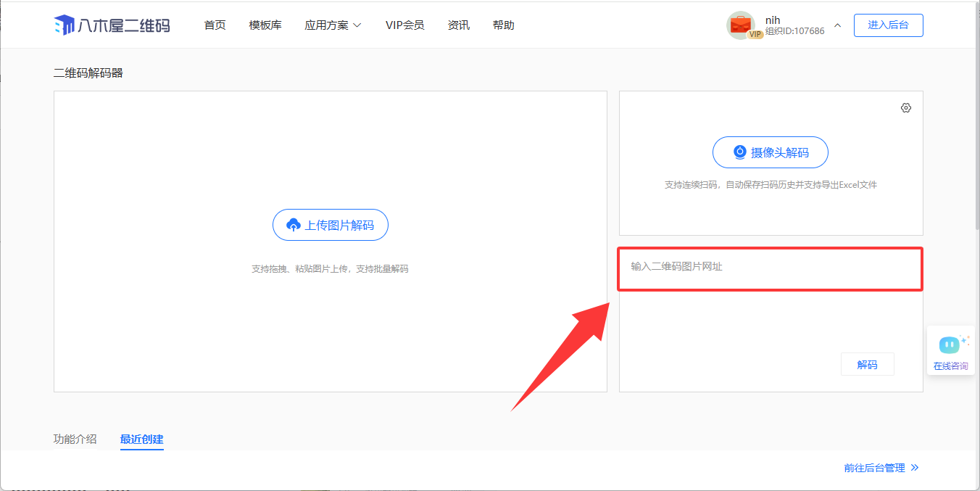Select the 最近创建 tab

141,439
